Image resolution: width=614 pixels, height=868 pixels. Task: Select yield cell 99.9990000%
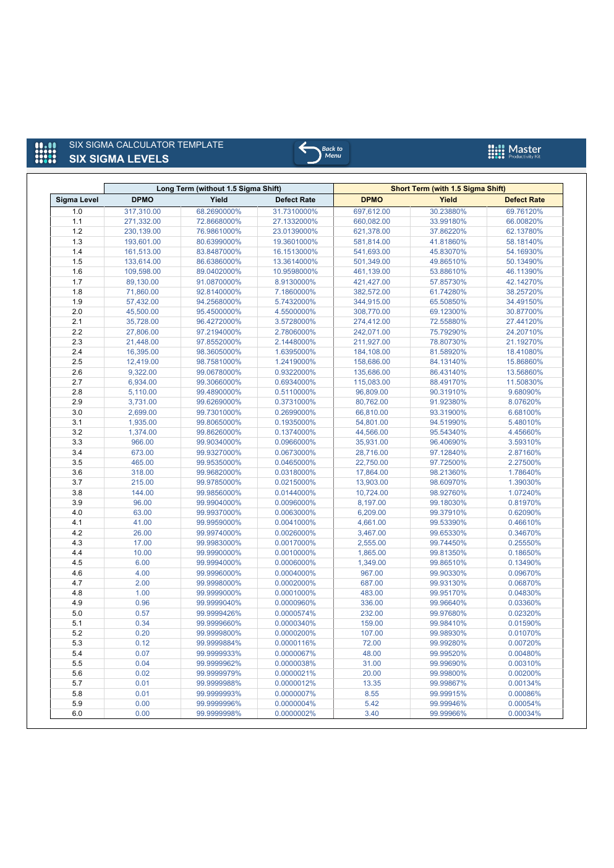[x=219, y=553]
